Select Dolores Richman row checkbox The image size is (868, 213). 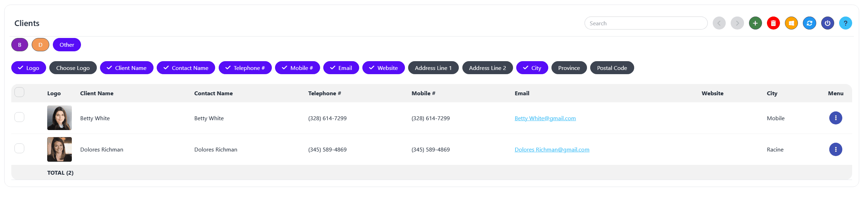tap(19, 148)
